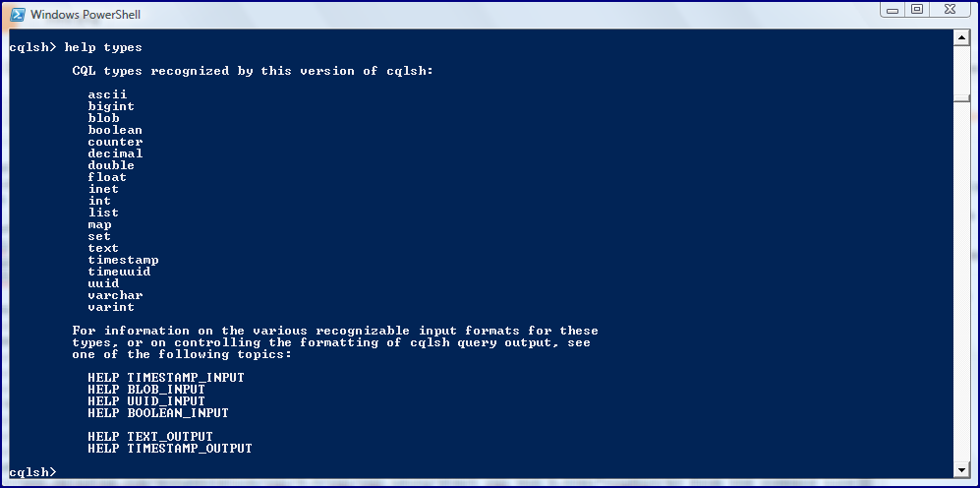Click the scrollbar up arrow

point(961,38)
